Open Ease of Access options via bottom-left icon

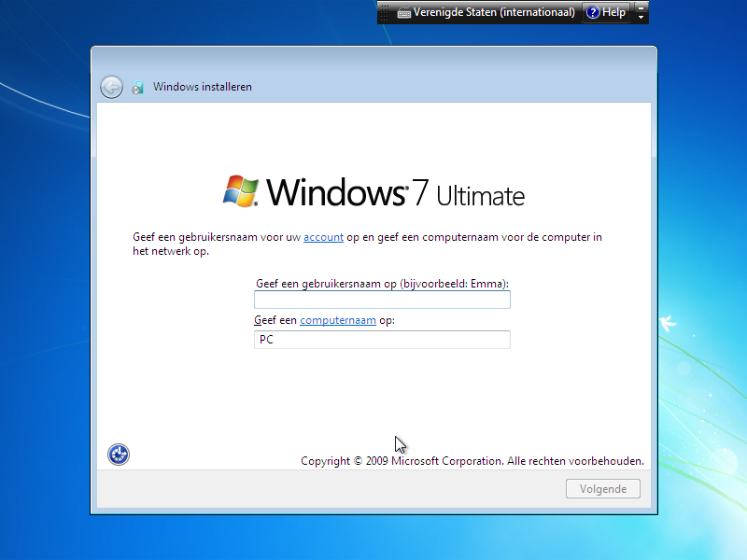[x=118, y=454]
